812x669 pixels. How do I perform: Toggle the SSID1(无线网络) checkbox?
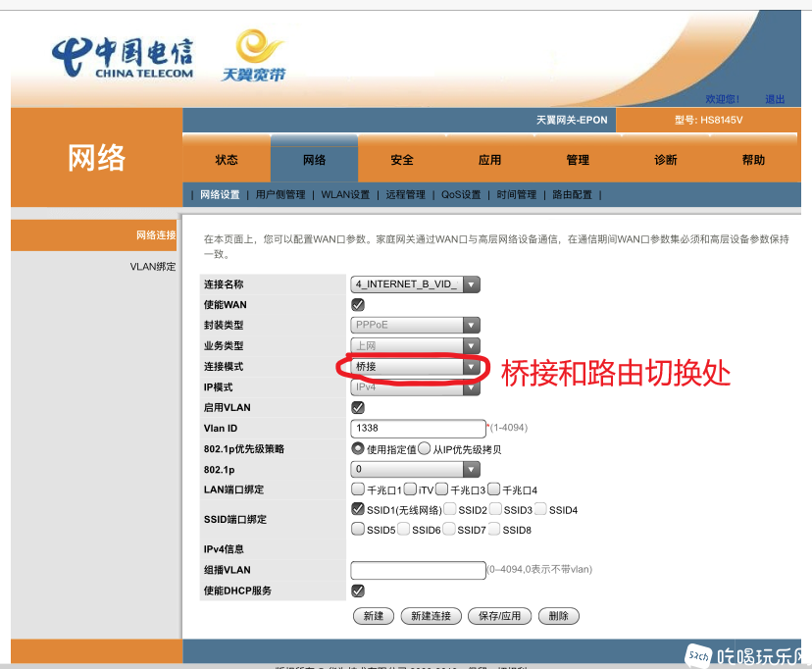coord(358,509)
